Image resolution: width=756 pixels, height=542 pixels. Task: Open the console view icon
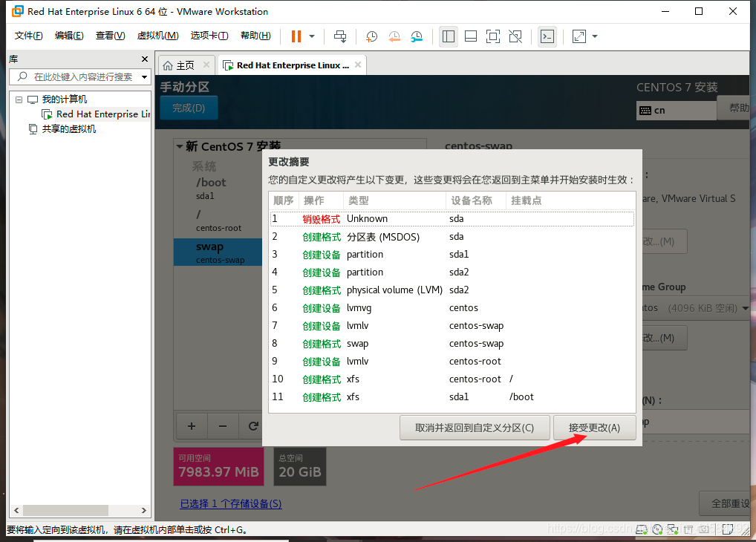[x=547, y=36]
